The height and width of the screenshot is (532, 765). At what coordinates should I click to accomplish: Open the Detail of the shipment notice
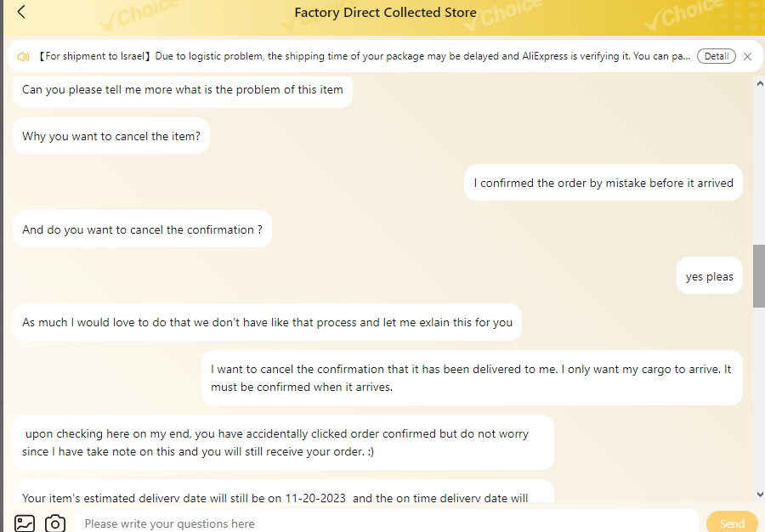coord(716,56)
